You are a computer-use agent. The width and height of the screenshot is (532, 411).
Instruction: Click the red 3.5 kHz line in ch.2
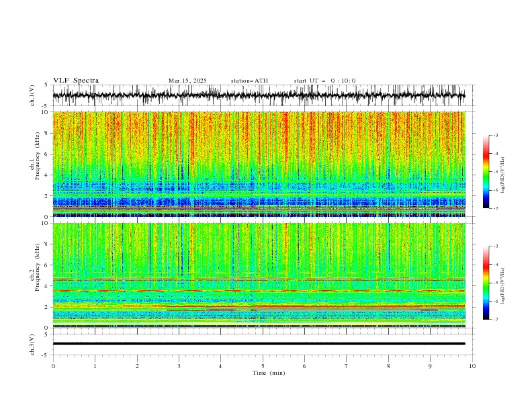(x=259, y=291)
